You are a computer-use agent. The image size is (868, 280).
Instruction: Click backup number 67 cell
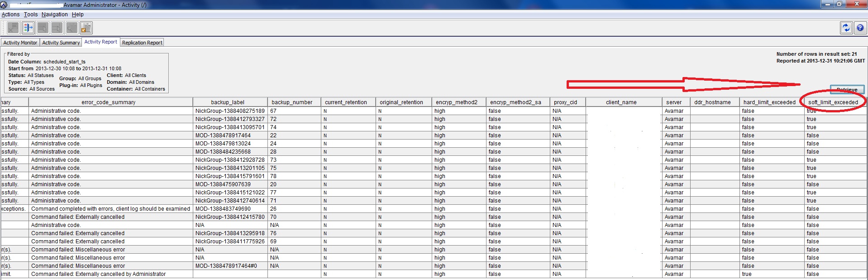point(294,111)
